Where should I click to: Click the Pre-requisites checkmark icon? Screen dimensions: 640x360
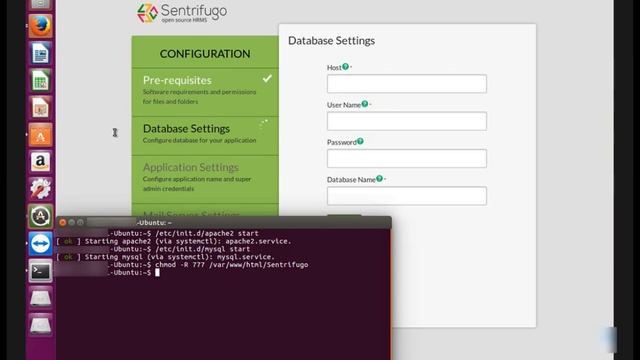tap(267, 78)
